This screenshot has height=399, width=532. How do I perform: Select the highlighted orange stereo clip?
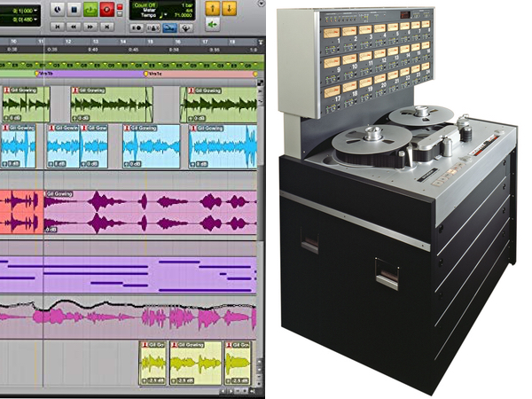pos(21,212)
